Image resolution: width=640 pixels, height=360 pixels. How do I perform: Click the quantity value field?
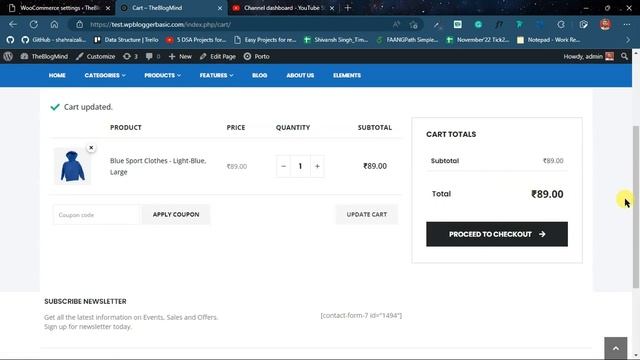300,166
